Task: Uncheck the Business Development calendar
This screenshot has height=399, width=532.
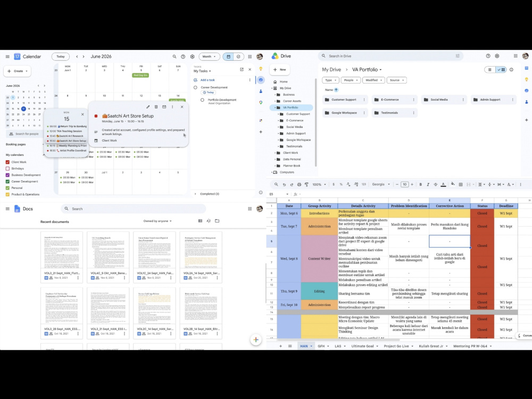Action: 7,175
